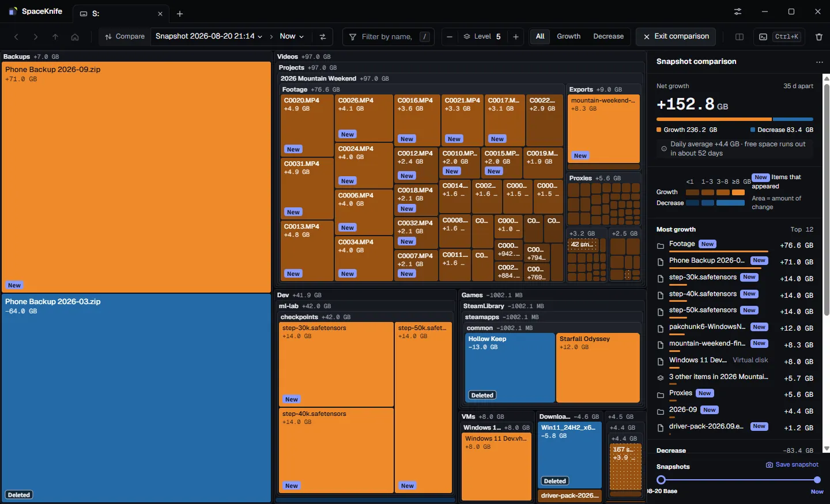
Task: Select the Starfall Odyssey treemap block
Action: 598,367
